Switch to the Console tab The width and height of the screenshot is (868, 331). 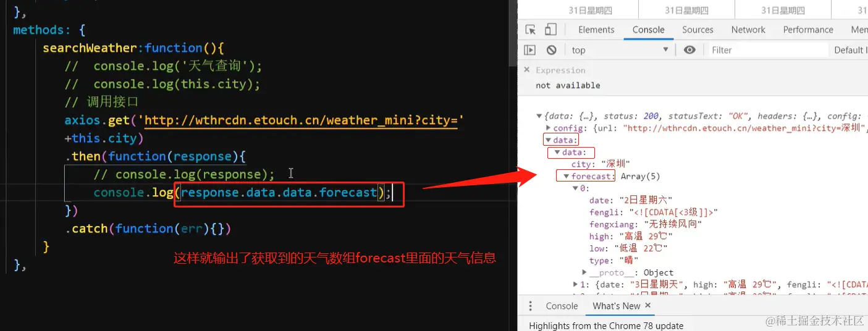click(x=648, y=30)
